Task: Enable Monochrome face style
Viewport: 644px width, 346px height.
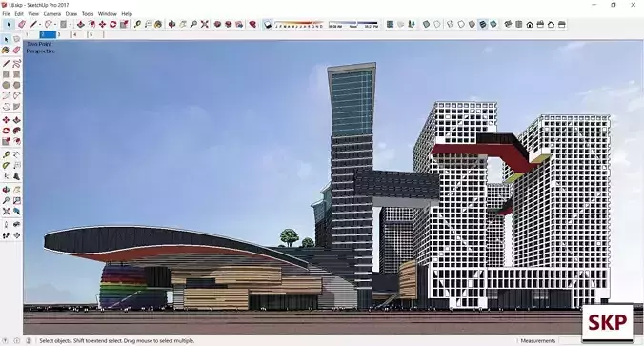Action: [493, 24]
